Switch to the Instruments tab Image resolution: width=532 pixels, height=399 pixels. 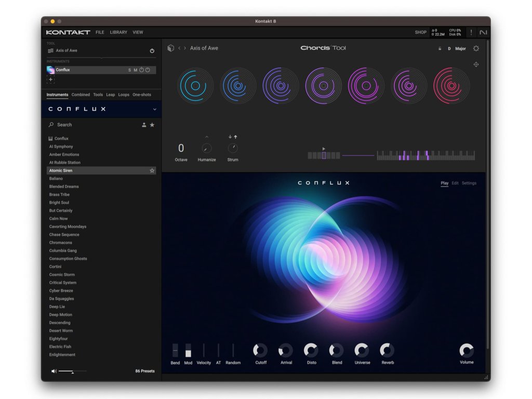[x=57, y=95]
